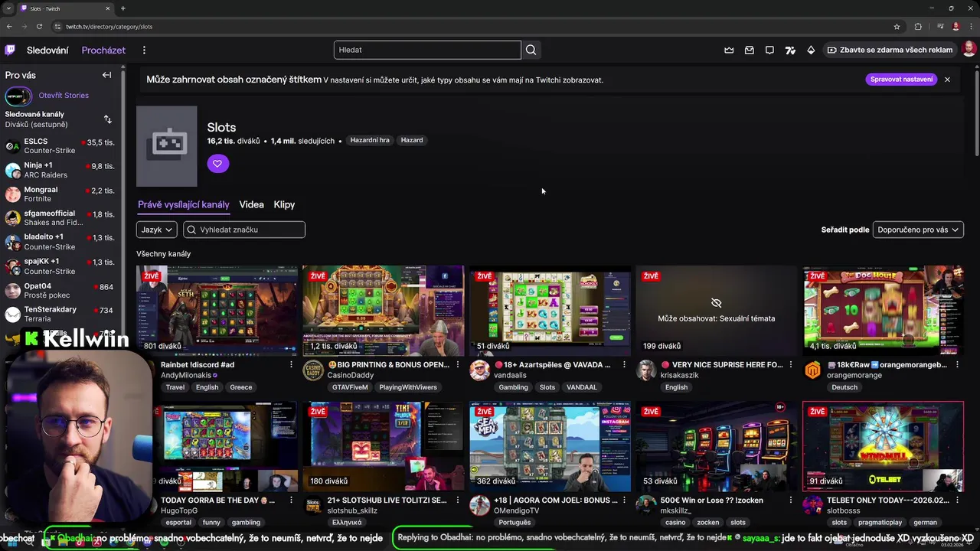
Task: Open browser extensions puzzle icon
Action: click(918, 26)
